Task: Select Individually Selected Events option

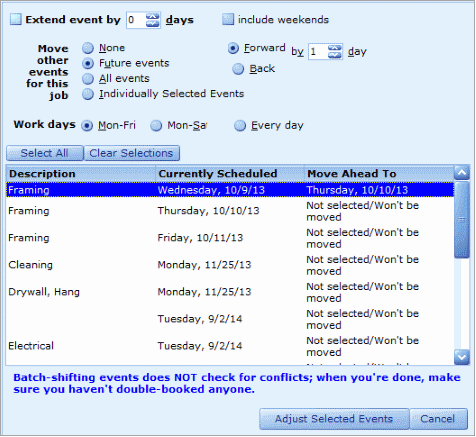Action: 88,94
